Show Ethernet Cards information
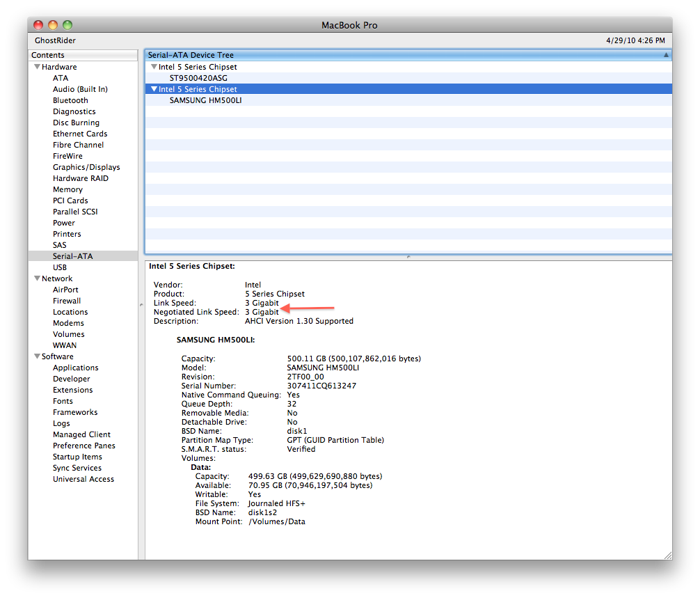 (x=80, y=134)
